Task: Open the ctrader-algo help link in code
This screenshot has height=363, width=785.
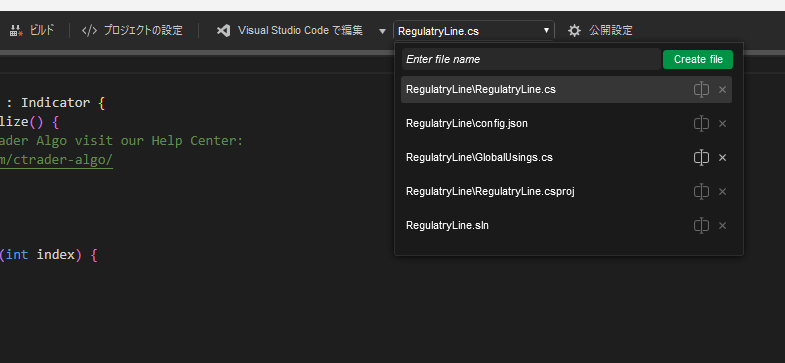Action: point(57,160)
